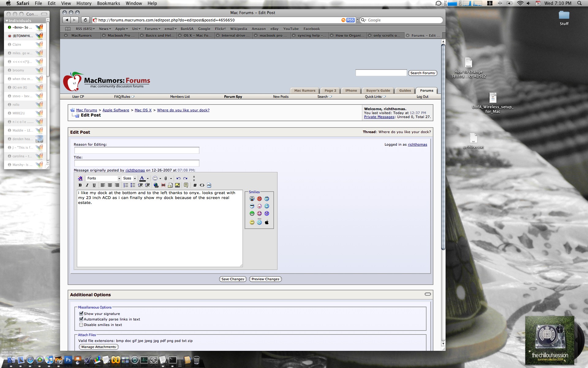The image size is (588, 368).
Task: Select the angry red smilie
Action: [x=259, y=198]
